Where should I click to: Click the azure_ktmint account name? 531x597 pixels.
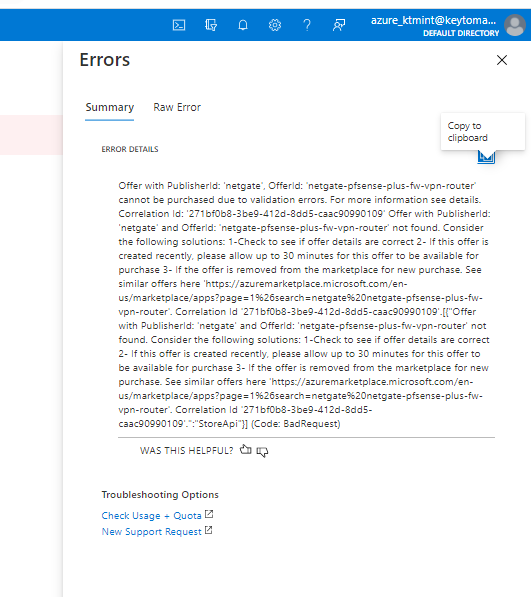tap(433, 20)
